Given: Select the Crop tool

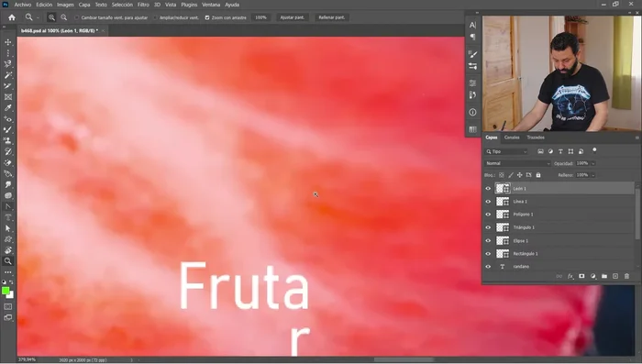Looking at the screenshot, I should tap(7, 86).
